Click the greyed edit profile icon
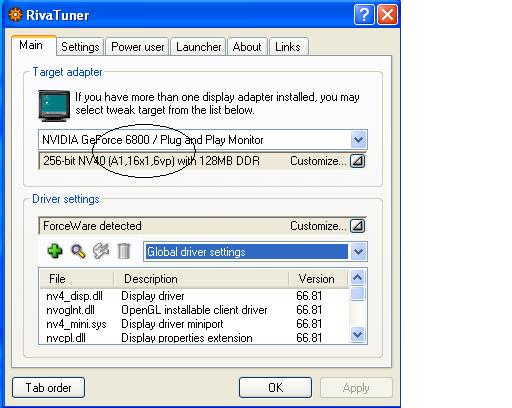This screenshot has width=512, height=408. pyautogui.click(x=101, y=251)
